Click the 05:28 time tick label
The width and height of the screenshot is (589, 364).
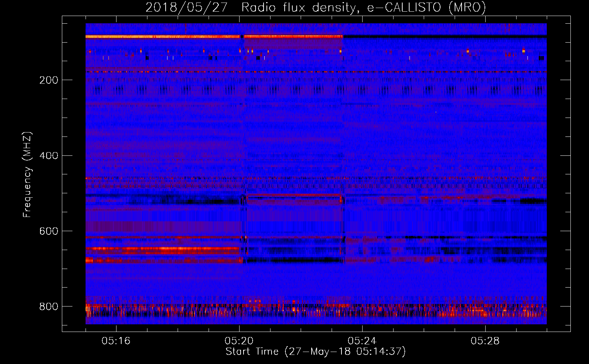(x=485, y=341)
